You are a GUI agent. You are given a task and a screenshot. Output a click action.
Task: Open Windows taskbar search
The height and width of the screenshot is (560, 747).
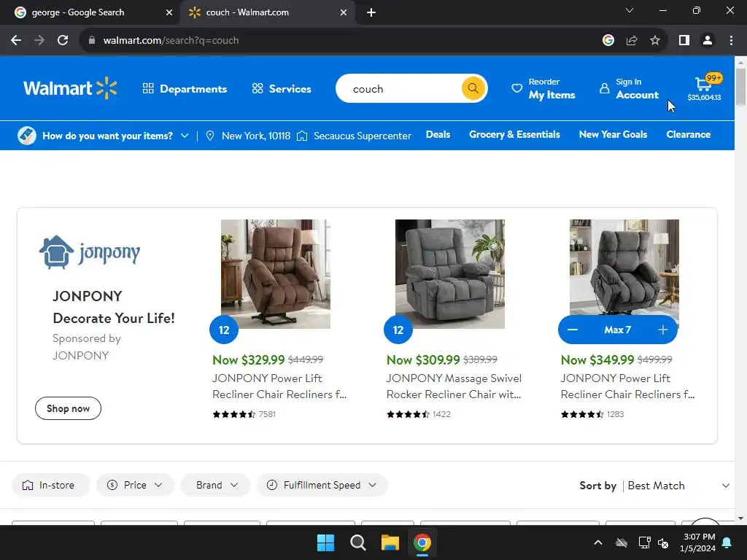[357, 542]
